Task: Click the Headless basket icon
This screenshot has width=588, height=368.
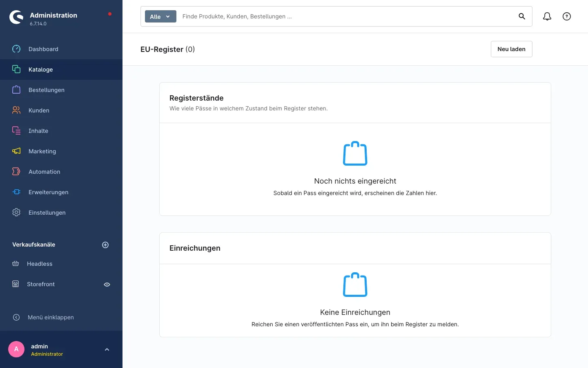Action: pyautogui.click(x=16, y=264)
